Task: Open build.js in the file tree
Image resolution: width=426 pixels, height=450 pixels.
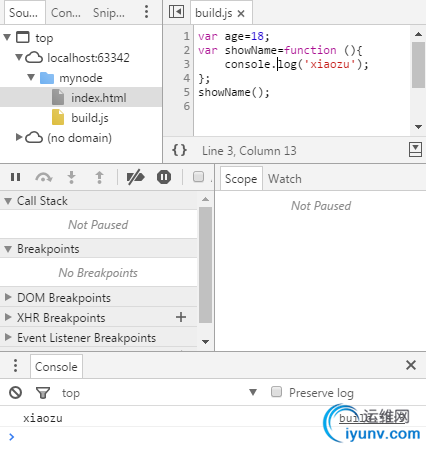Action: pyautogui.click(x=90, y=118)
